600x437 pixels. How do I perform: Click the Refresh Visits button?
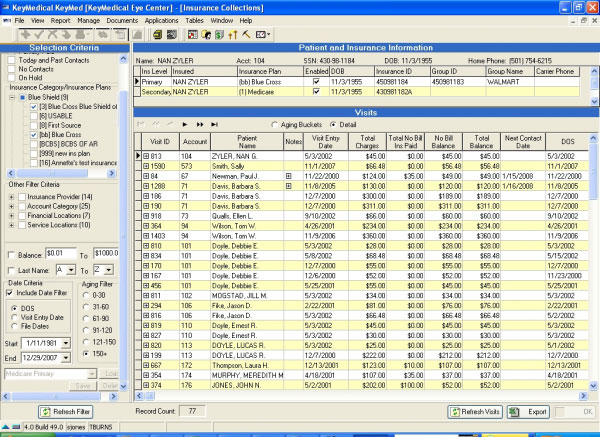[x=474, y=412]
